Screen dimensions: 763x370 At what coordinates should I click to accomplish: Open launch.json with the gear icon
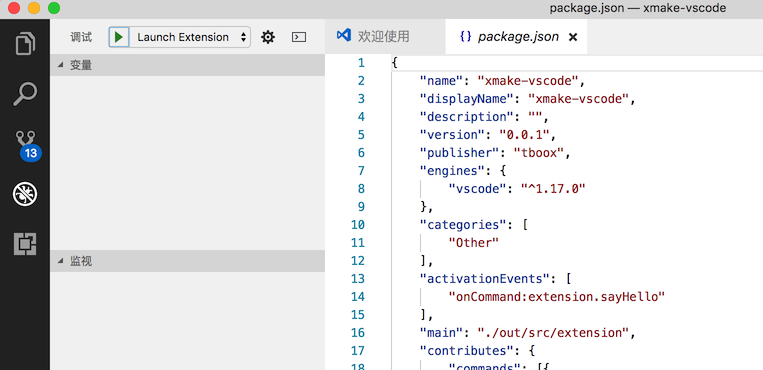click(x=268, y=37)
